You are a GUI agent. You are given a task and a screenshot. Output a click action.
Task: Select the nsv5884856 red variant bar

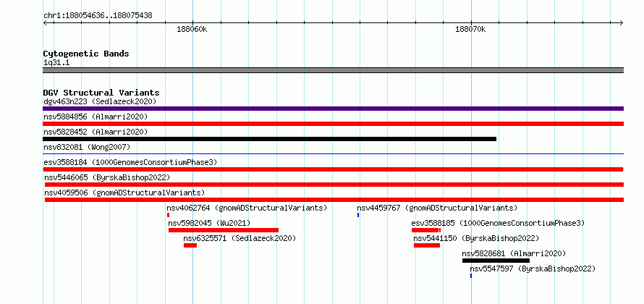(333, 124)
